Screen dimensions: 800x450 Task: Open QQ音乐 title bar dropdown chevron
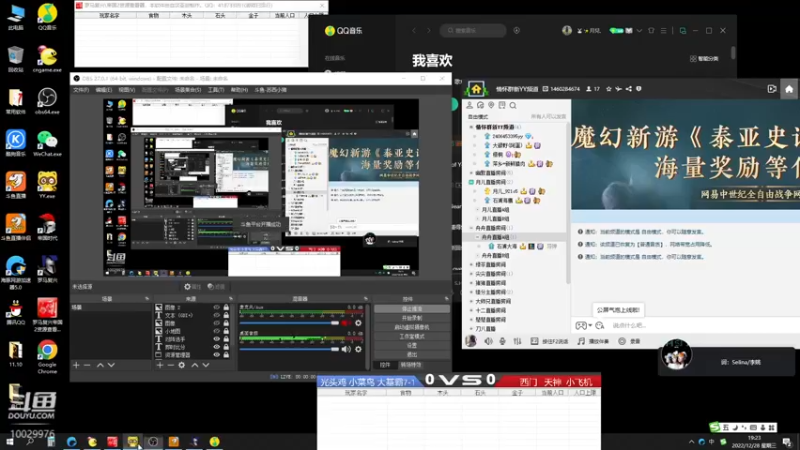point(639,31)
